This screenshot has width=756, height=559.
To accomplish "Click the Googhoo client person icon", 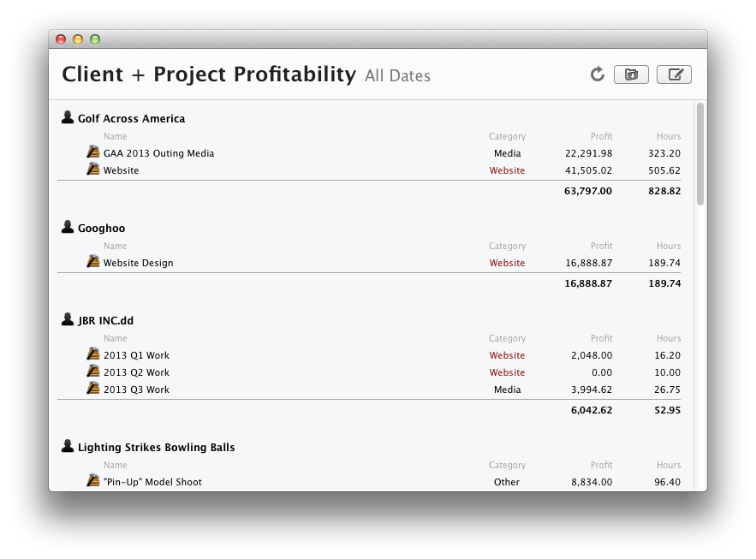I will 68,227.
